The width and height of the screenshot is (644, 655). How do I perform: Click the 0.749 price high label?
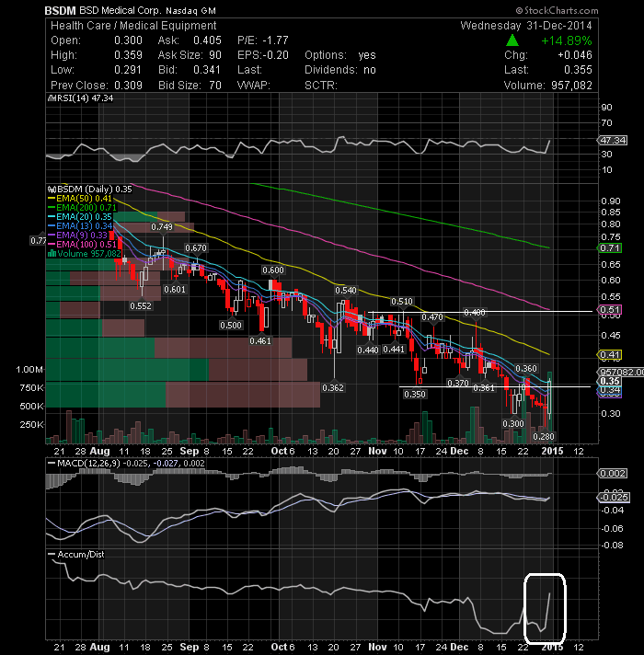coord(162,227)
